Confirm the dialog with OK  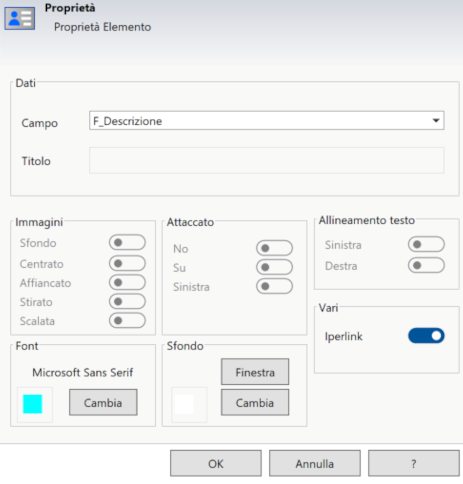coord(216,463)
